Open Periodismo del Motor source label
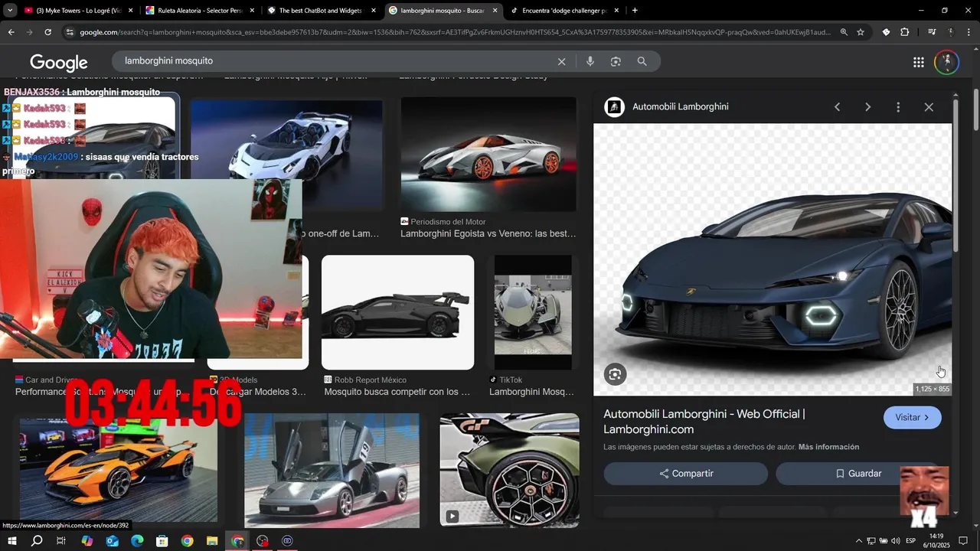 point(448,222)
